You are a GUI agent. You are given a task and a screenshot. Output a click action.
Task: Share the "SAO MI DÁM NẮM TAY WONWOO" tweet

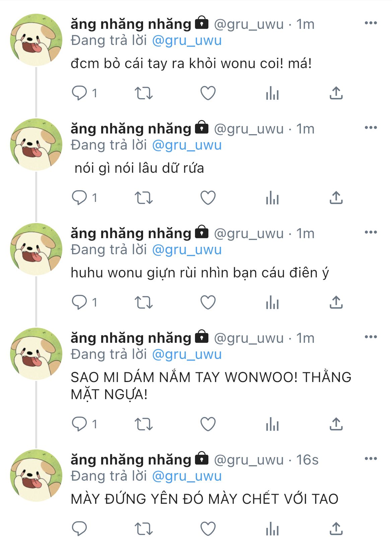336,424
